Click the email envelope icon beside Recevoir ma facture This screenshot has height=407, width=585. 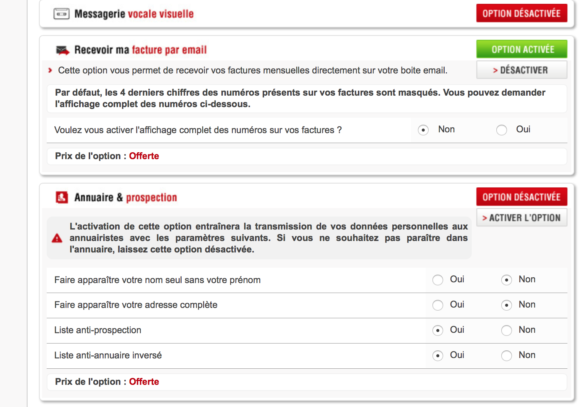[x=62, y=50]
